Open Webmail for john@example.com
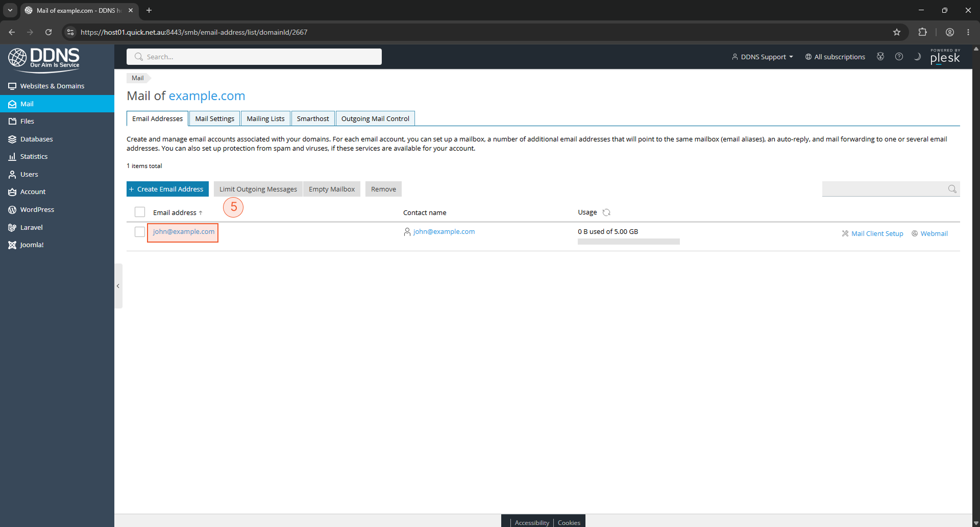 (x=929, y=233)
